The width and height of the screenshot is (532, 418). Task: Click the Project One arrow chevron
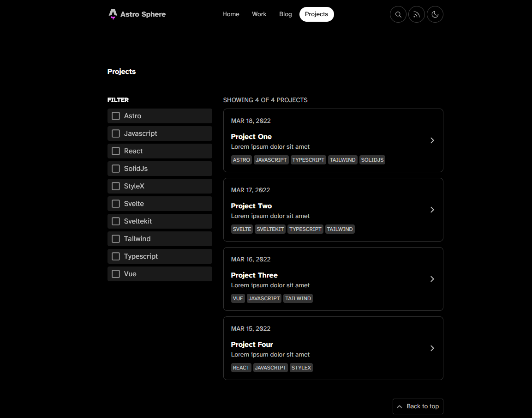432,140
